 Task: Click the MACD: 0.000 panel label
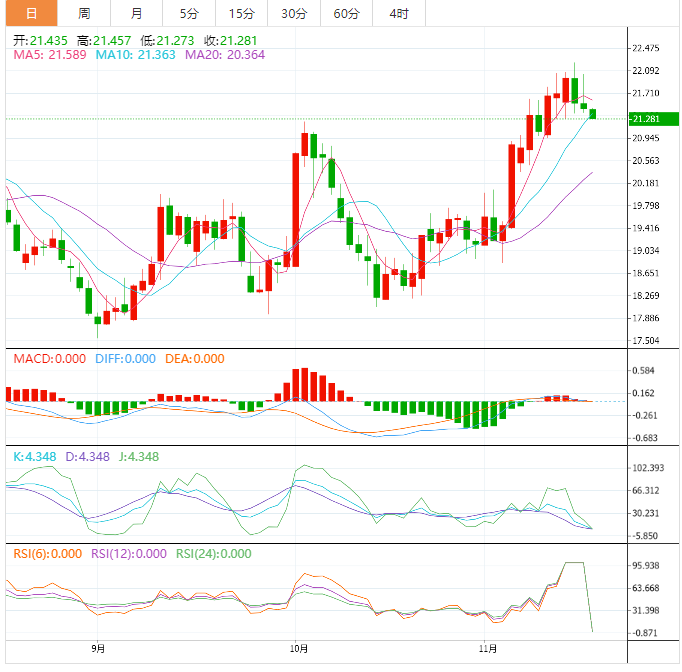(x=49, y=359)
